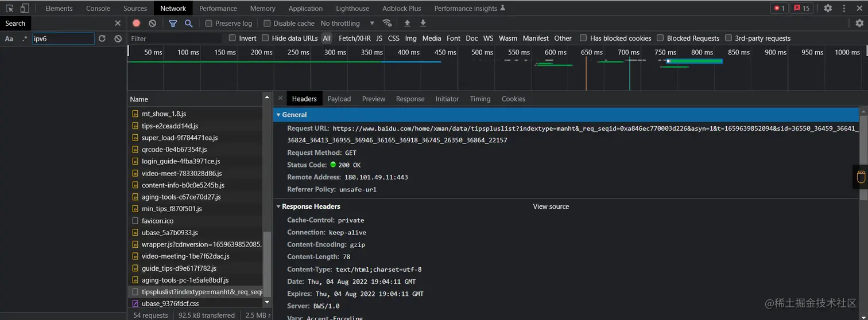
Task: Open the Lighthouse panel tab
Action: [352, 8]
